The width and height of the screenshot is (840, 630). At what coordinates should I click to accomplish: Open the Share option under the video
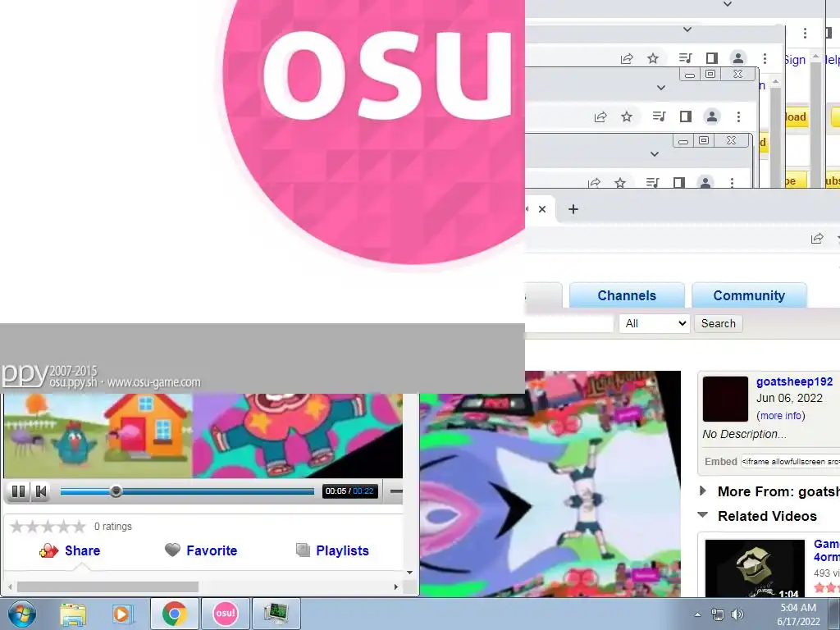coord(82,550)
